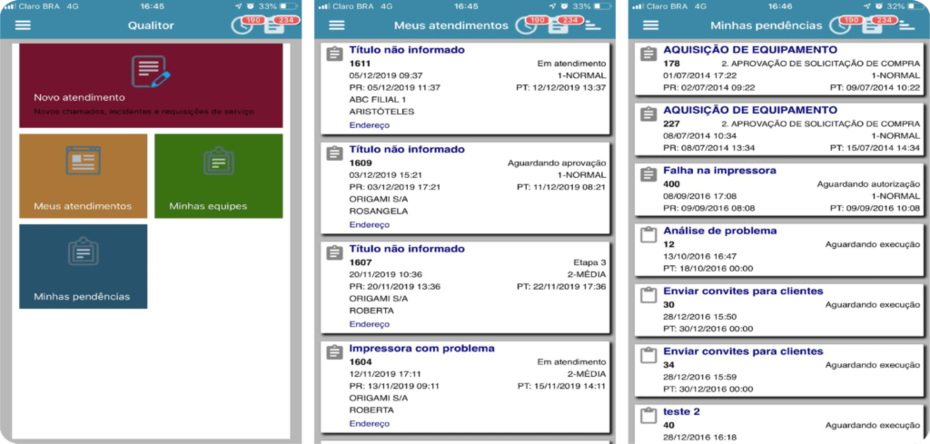Open hamburger menu on Minhas pendências screen
Viewport: 930px width, 444px height.
(x=651, y=25)
